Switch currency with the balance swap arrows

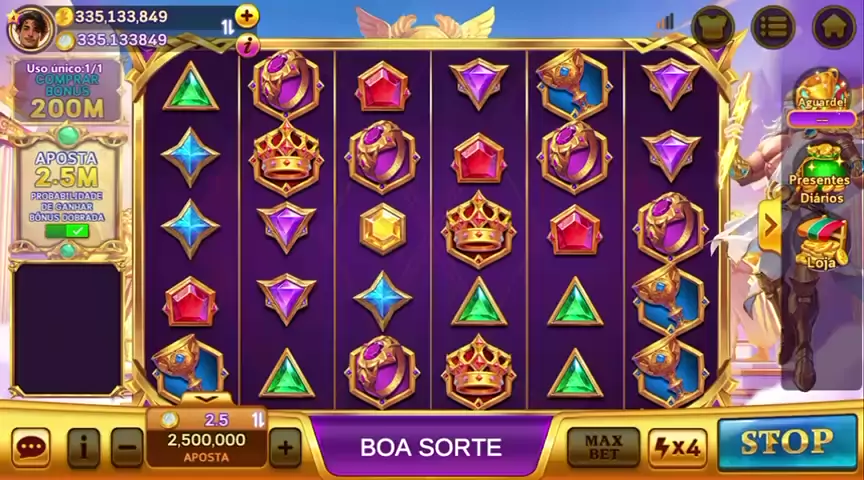pos(228,27)
